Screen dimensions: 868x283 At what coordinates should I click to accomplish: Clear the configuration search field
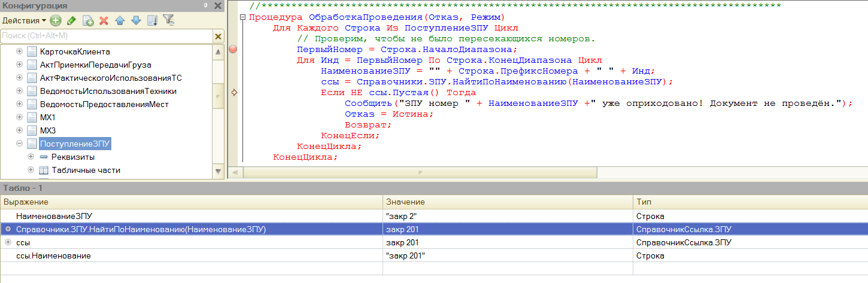coord(218,36)
